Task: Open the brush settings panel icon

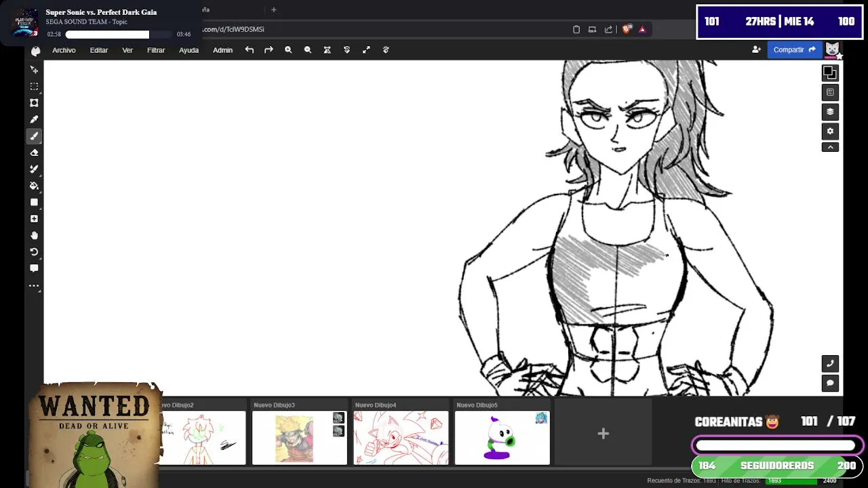Action: [830, 92]
